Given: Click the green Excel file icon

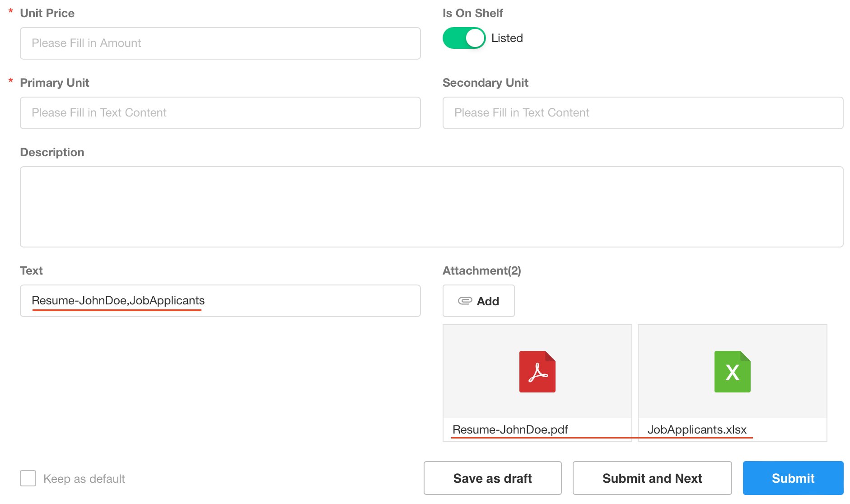Looking at the screenshot, I should tap(732, 372).
